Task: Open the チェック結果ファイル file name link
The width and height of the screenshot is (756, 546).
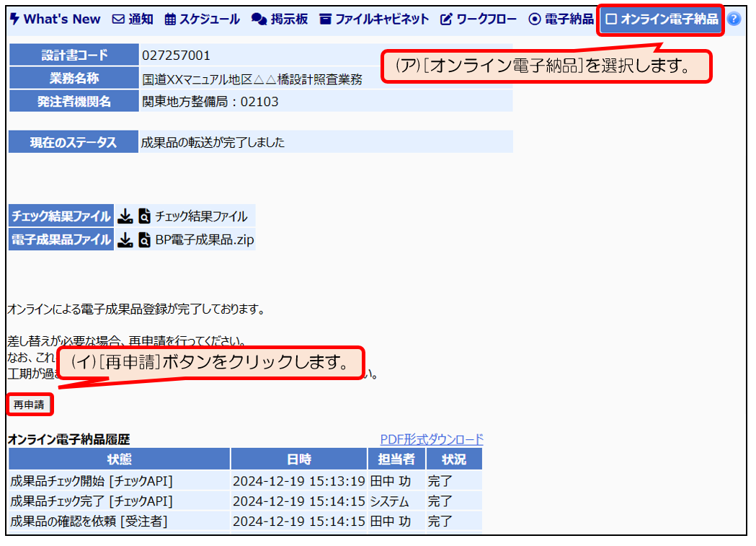Action: [x=201, y=216]
